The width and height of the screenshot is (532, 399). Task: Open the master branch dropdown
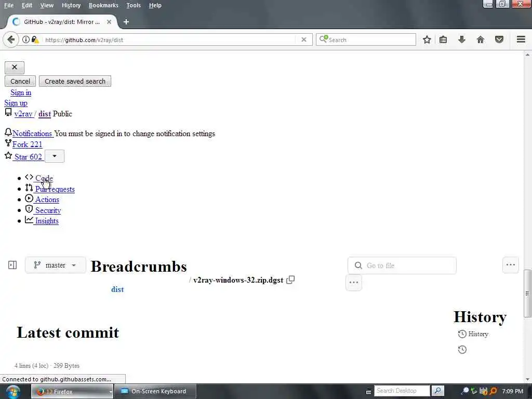point(55,265)
